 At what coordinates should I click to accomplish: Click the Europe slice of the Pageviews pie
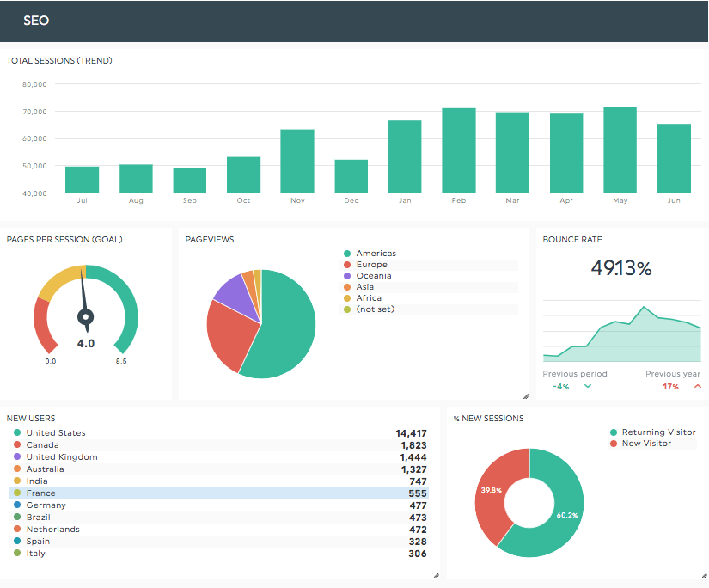228,335
